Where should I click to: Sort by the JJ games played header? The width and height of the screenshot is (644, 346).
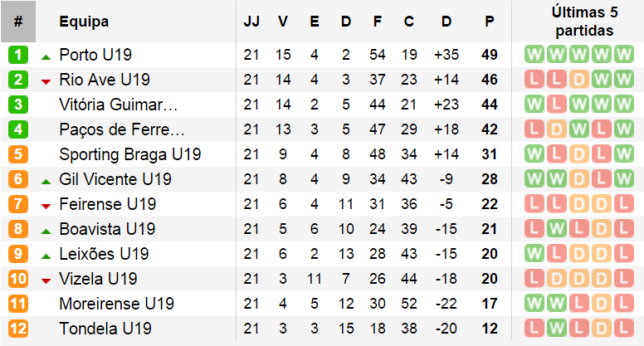251,22
